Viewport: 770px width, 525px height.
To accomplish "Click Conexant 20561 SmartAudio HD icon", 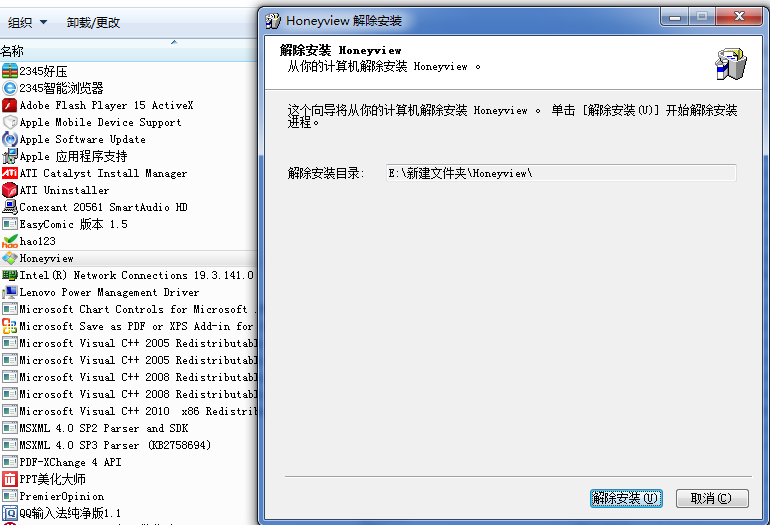I will [x=9, y=207].
